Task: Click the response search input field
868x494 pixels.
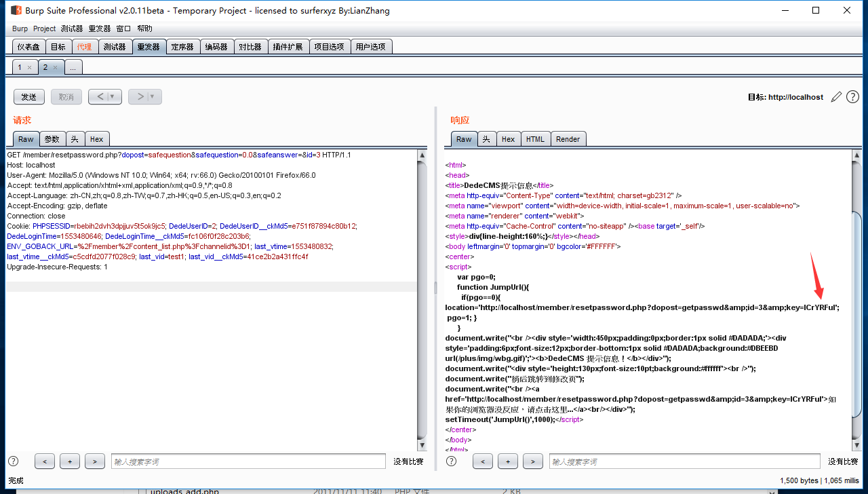Action: [x=684, y=461]
